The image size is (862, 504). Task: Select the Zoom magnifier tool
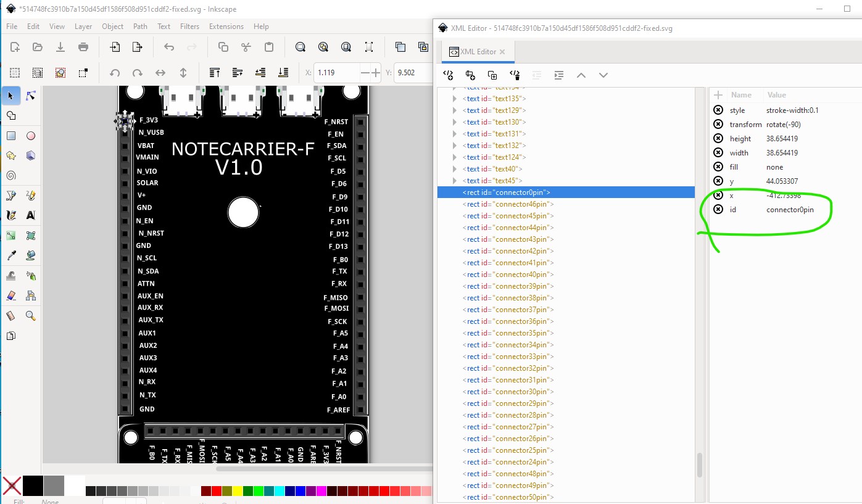[x=31, y=316]
